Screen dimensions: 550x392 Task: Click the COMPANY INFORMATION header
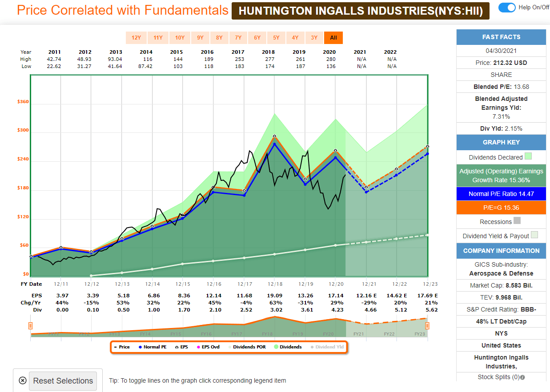pos(501,251)
